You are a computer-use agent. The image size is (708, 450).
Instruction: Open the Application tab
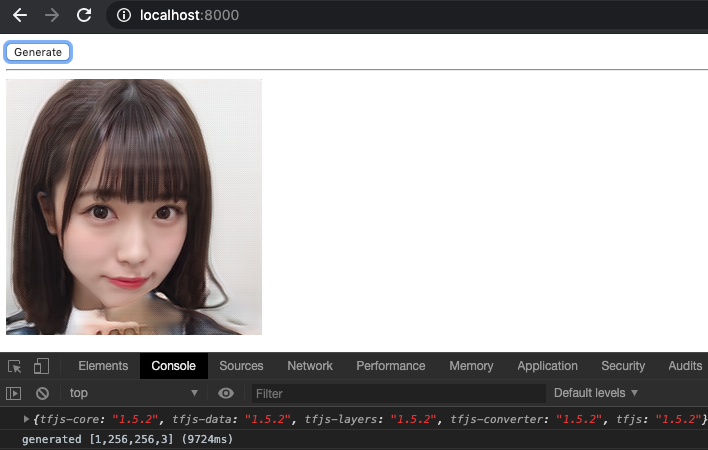coord(547,366)
